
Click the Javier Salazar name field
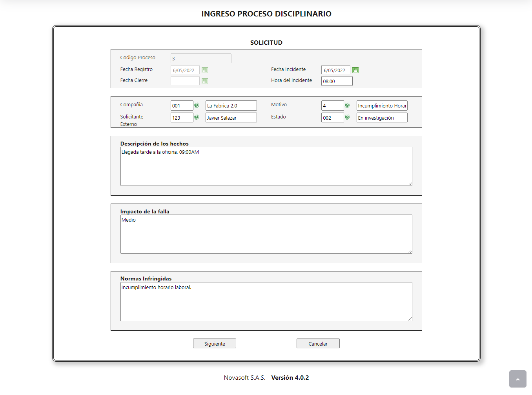(231, 118)
